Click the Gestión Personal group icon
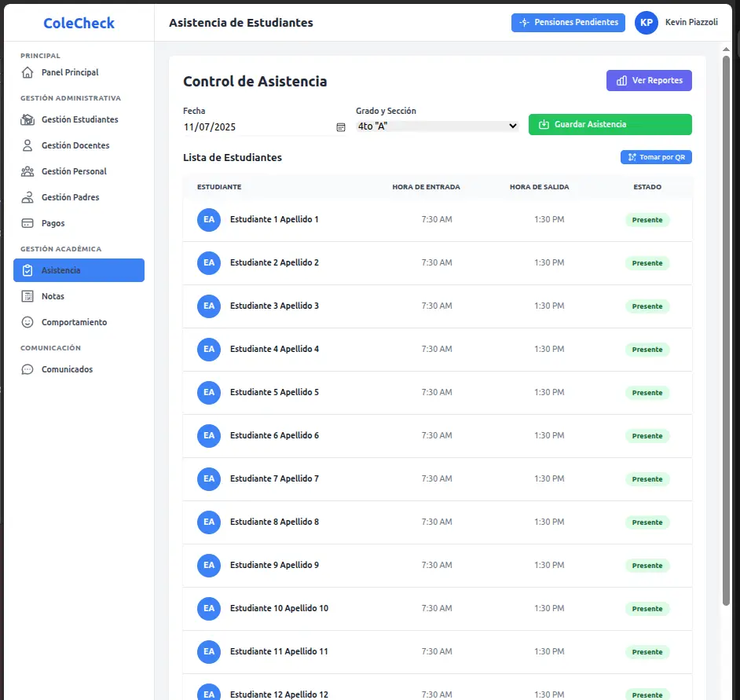740x700 pixels. click(x=27, y=171)
